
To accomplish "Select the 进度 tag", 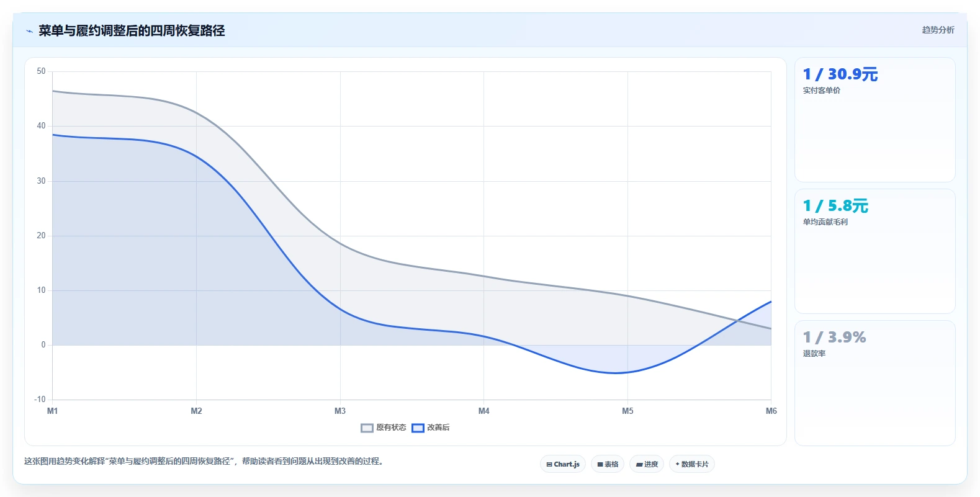I will pos(647,464).
